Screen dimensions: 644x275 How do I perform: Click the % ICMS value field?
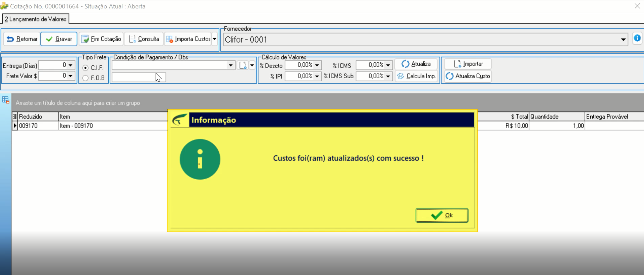click(x=370, y=65)
